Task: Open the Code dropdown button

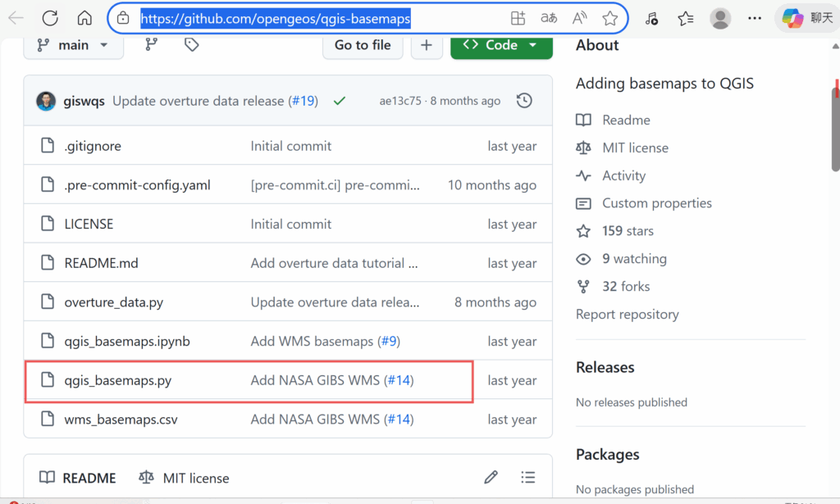Action: pos(501,45)
